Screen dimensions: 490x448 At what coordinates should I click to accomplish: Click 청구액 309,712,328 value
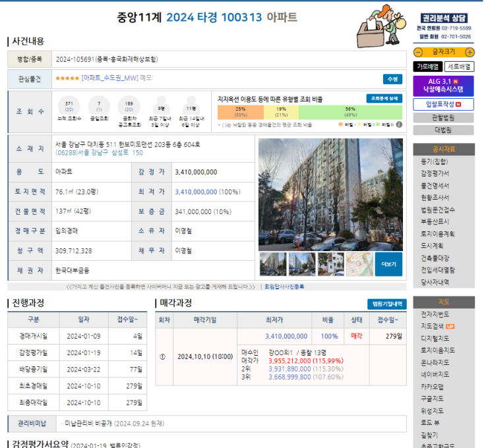(x=74, y=251)
